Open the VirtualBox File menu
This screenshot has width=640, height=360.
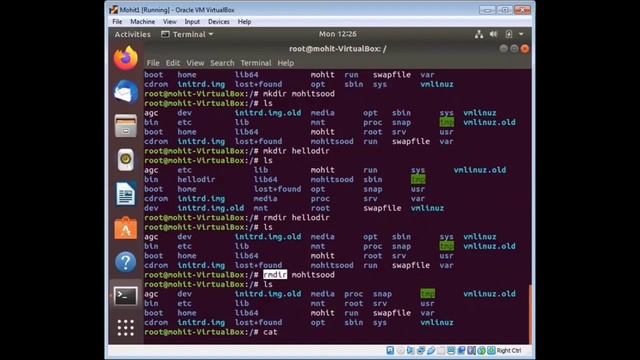click(117, 22)
